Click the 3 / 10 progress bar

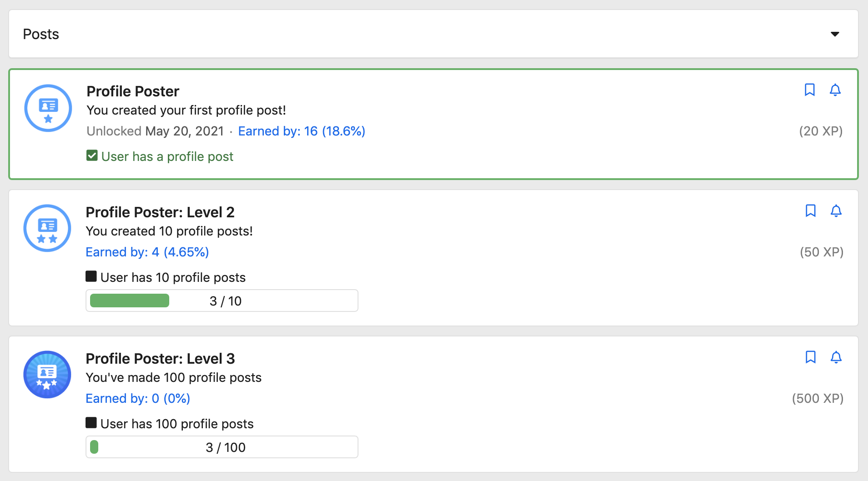tap(222, 301)
